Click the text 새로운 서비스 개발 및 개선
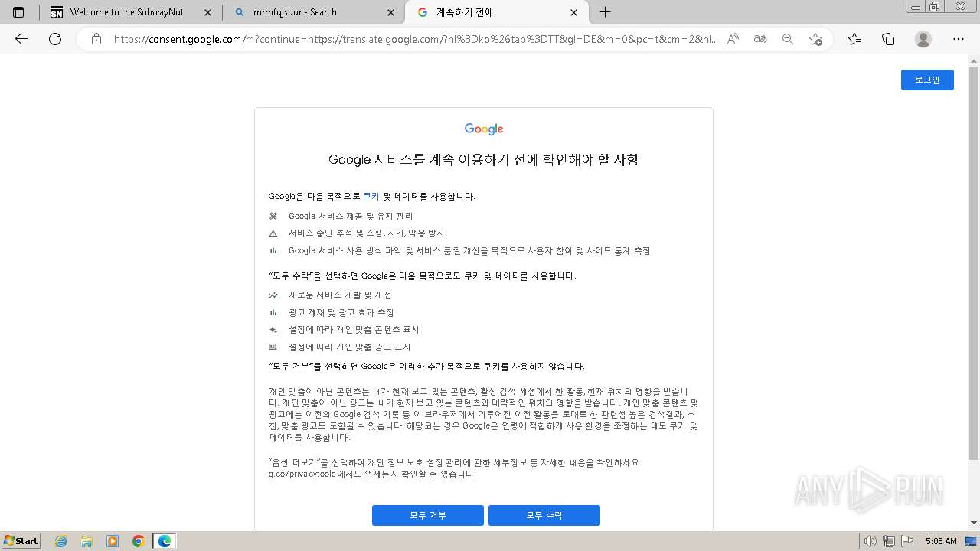The height and width of the screenshot is (551, 980). tap(340, 295)
